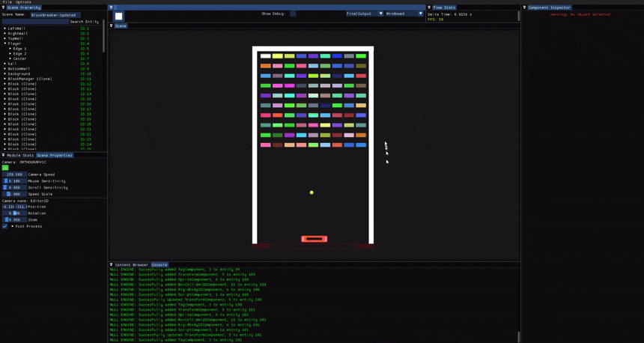
Task: Select the BlockManager (Clone) entity
Action: pos(30,79)
